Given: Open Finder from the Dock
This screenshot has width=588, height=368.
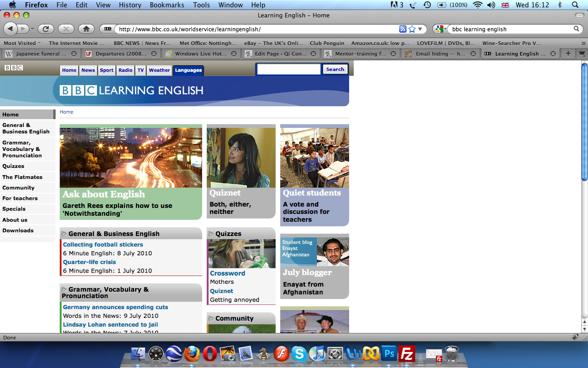Looking at the screenshot, I should click(x=138, y=353).
